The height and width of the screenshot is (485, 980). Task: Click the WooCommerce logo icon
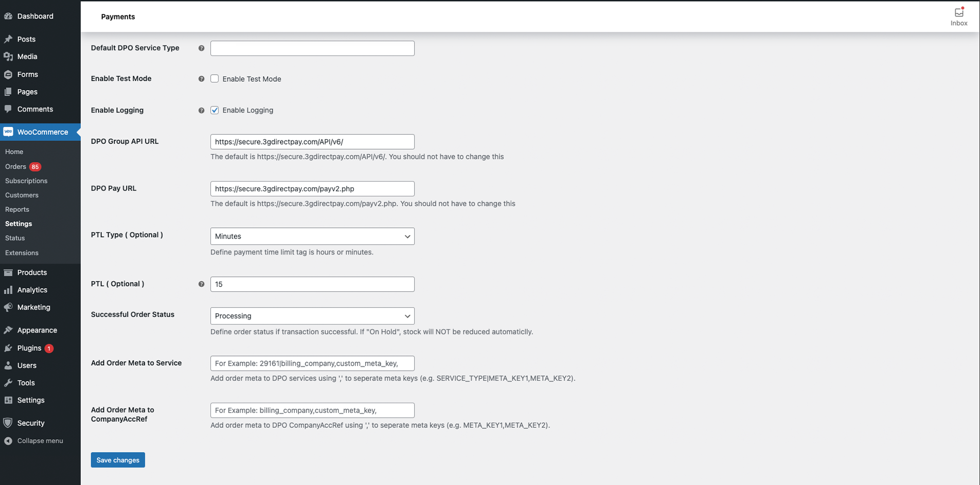pos(8,132)
